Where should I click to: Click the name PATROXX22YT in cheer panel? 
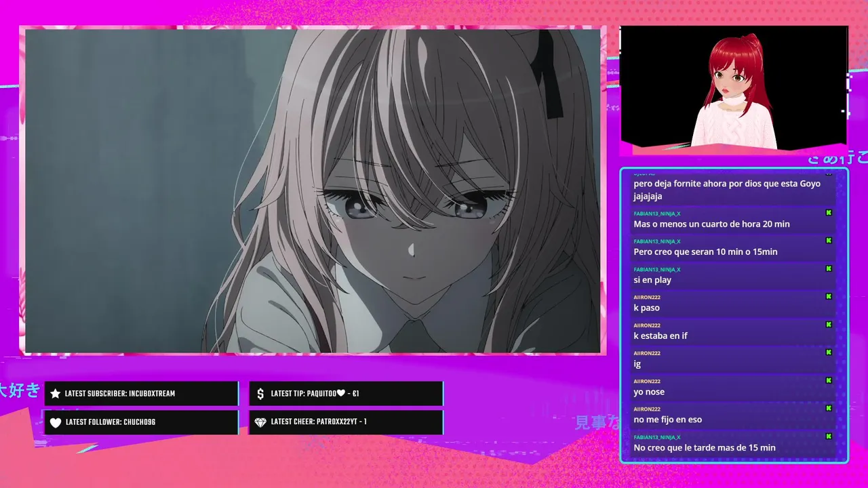click(338, 422)
